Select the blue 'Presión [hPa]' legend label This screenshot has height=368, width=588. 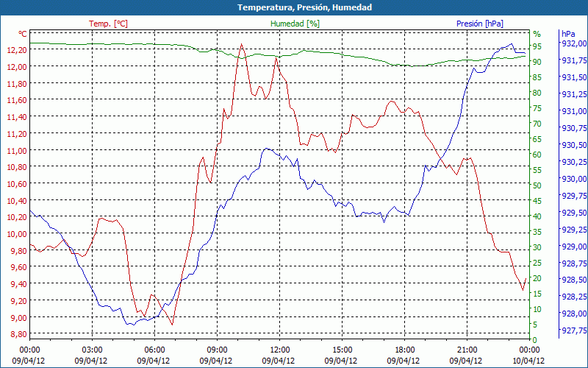point(480,24)
